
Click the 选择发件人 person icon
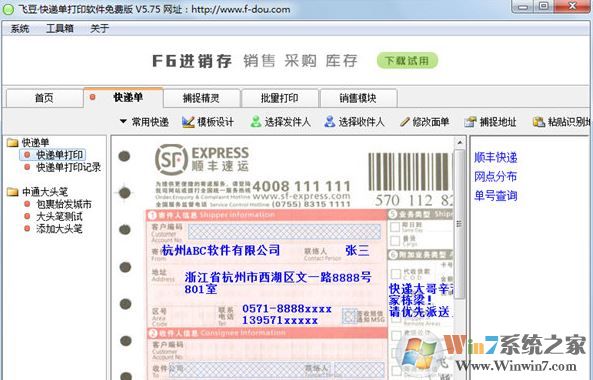(x=256, y=122)
